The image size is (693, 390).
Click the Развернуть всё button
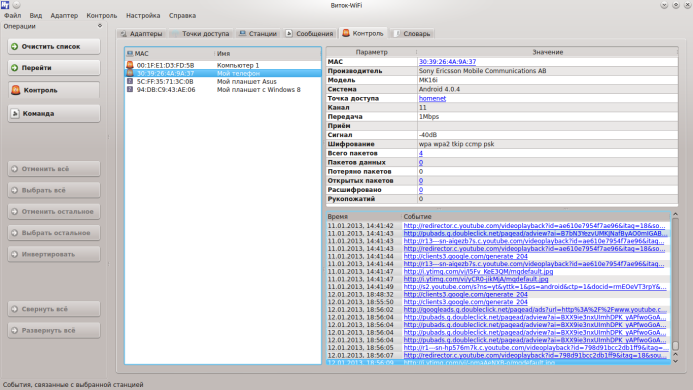pyautogui.click(x=54, y=330)
